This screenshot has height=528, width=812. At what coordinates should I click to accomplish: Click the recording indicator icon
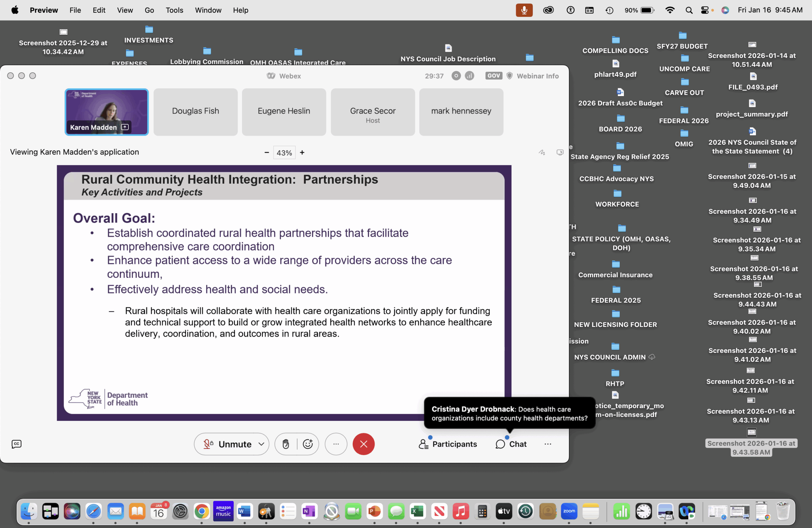pos(456,76)
